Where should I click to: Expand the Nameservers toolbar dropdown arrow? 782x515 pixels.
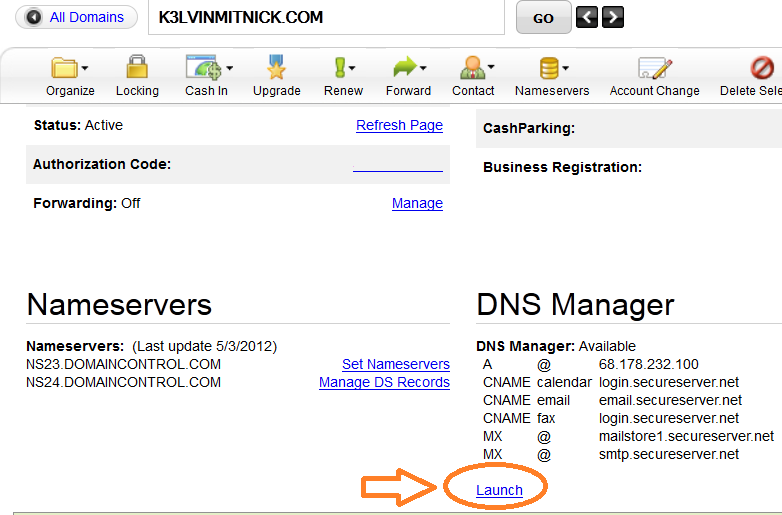coord(566,68)
